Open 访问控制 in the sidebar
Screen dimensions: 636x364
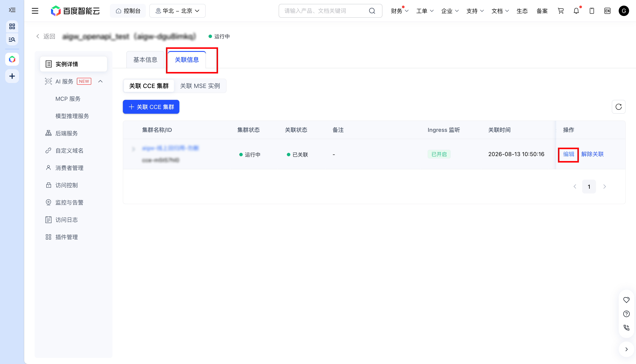tap(67, 185)
